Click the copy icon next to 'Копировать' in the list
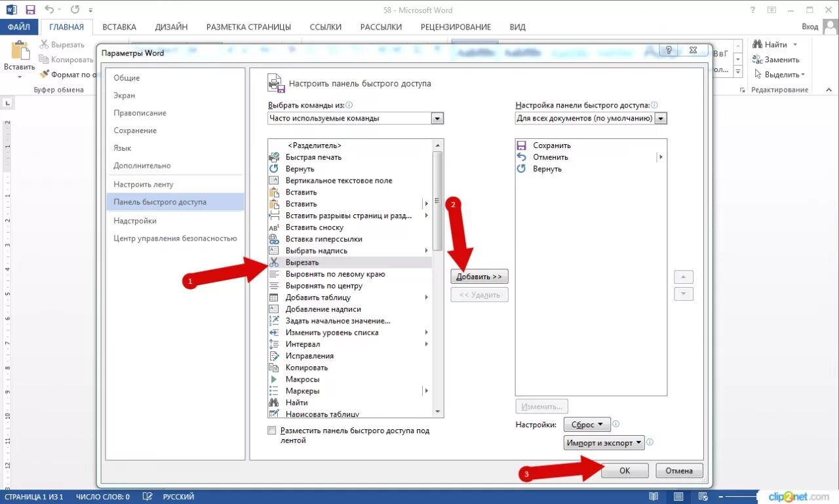839x504 pixels. click(x=274, y=368)
